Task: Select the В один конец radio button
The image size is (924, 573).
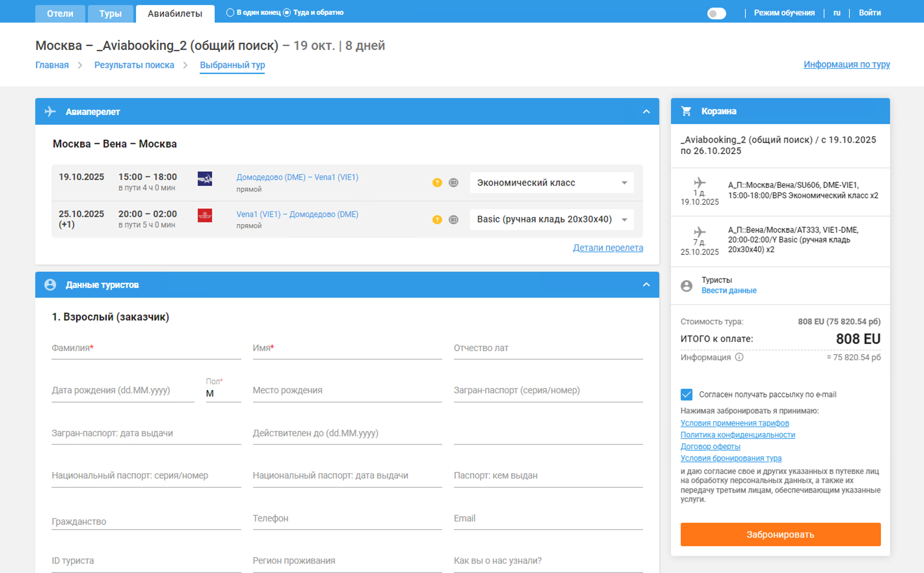Action: (x=230, y=12)
